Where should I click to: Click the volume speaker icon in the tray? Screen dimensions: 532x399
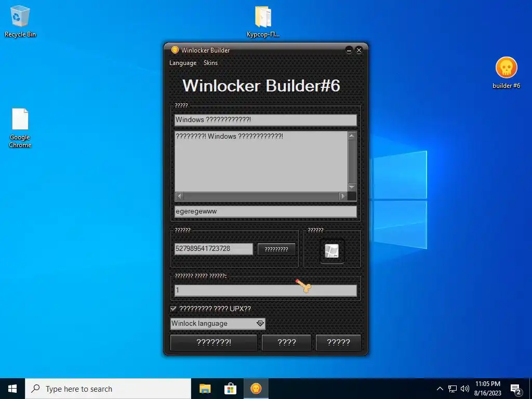tap(465, 389)
